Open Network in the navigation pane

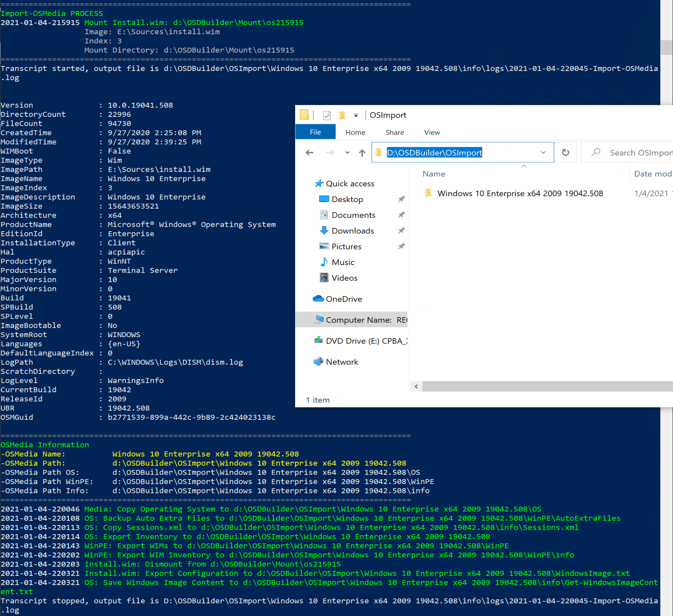point(342,362)
